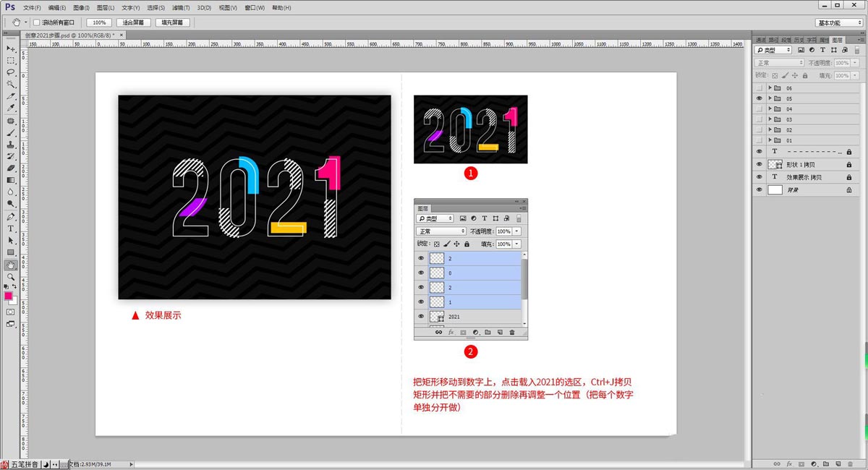Expand group folder 02

pos(770,130)
